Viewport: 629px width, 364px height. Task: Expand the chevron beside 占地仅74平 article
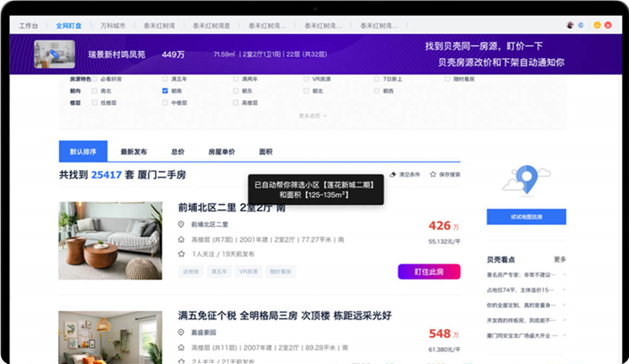(564, 290)
